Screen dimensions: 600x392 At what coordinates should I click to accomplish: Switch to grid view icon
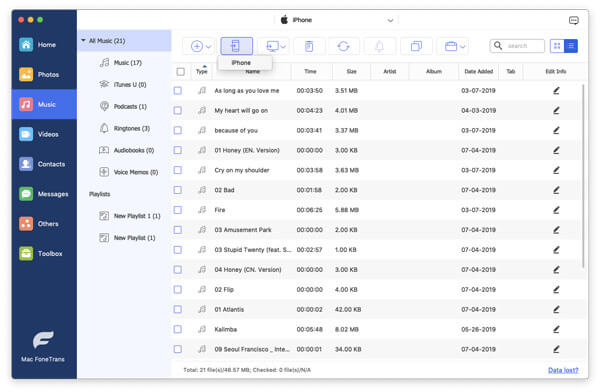557,46
